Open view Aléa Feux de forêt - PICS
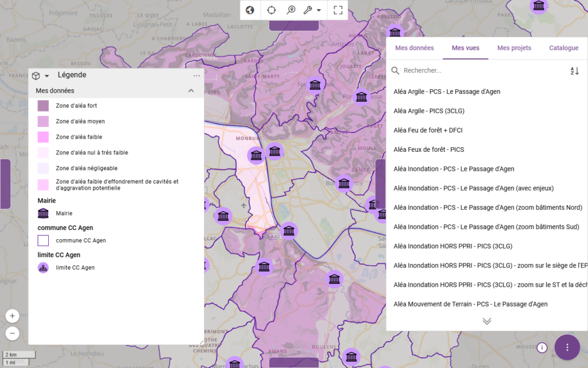This screenshot has height=368, width=588. [x=428, y=149]
